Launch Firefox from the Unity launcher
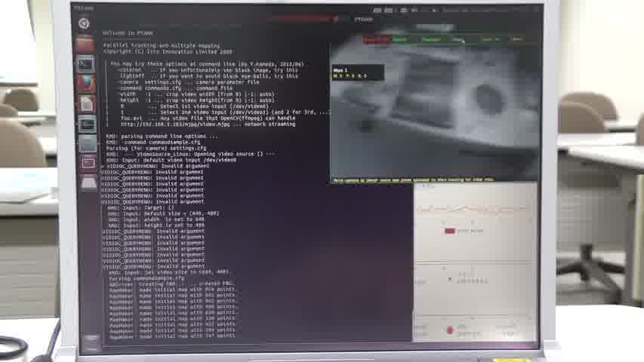This screenshot has height=362, width=644. coord(86,84)
